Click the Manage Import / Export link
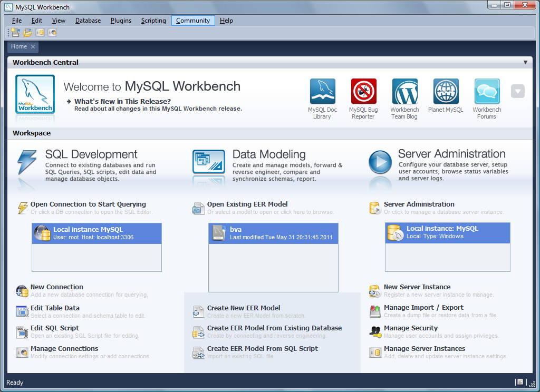540x392 pixels. click(x=423, y=307)
